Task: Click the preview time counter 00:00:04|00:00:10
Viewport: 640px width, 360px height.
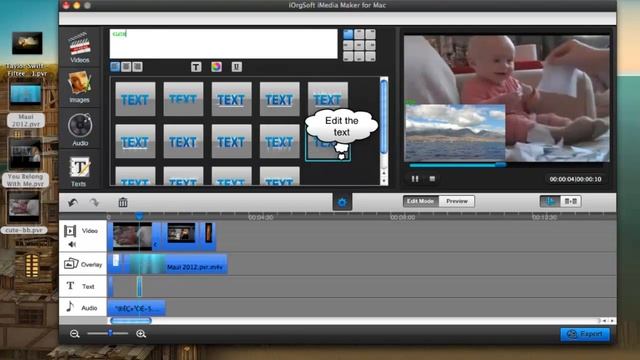Action: (575, 179)
